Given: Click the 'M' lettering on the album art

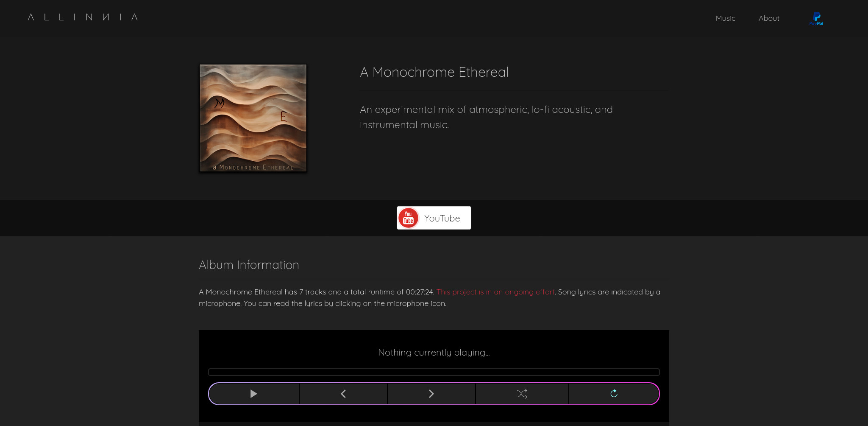Looking at the screenshot, I should click(x=220, y=103).
